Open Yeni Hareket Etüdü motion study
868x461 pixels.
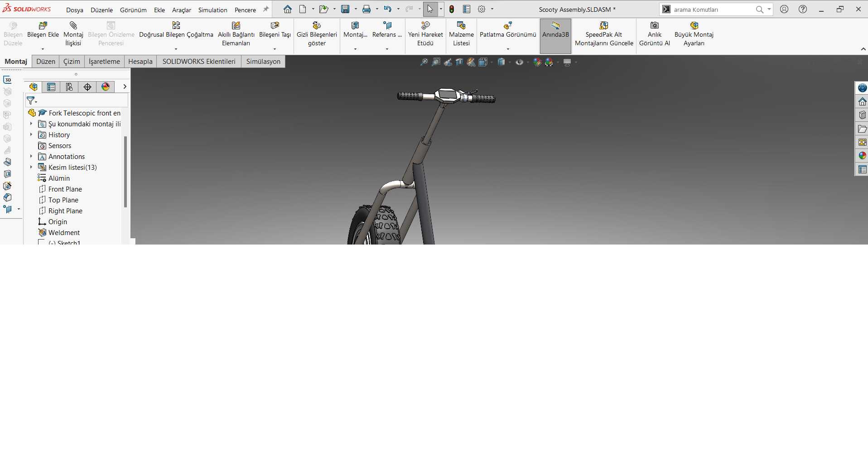tap(425, 34)
